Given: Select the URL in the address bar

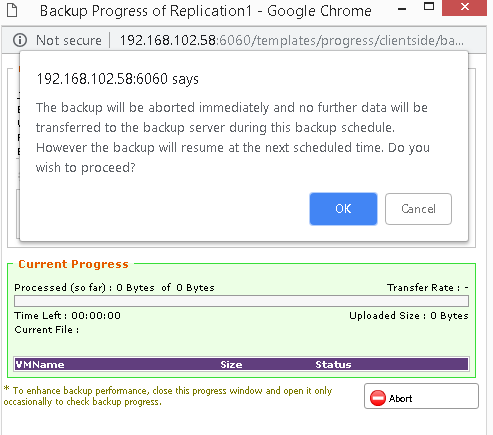Looking at the screenshot, I should coord(291,41).
